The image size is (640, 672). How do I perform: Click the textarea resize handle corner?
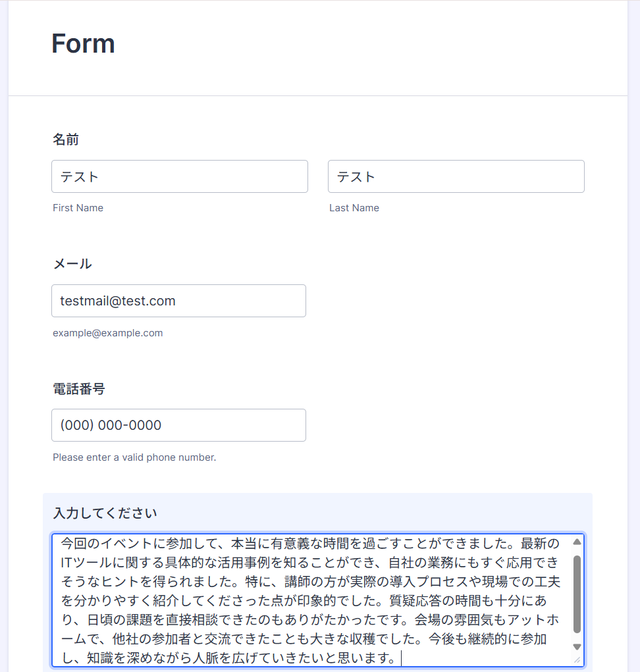point(577,660)
